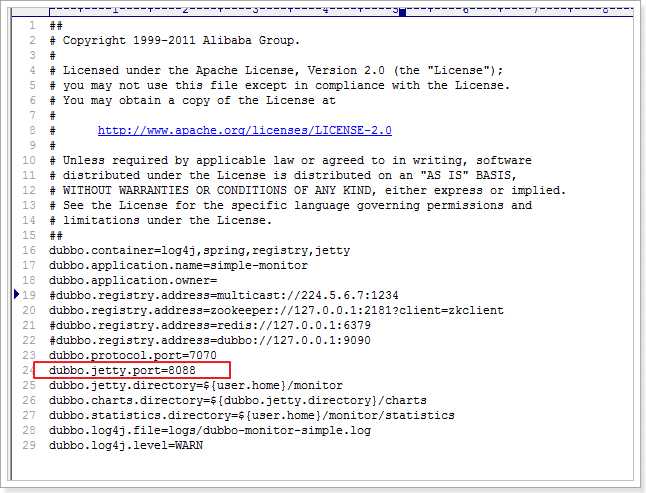This screenshot has width=646, height=493.
Task: Click the 'dubbo.log4j.level=WARN' line
Action: coord(126,445)
